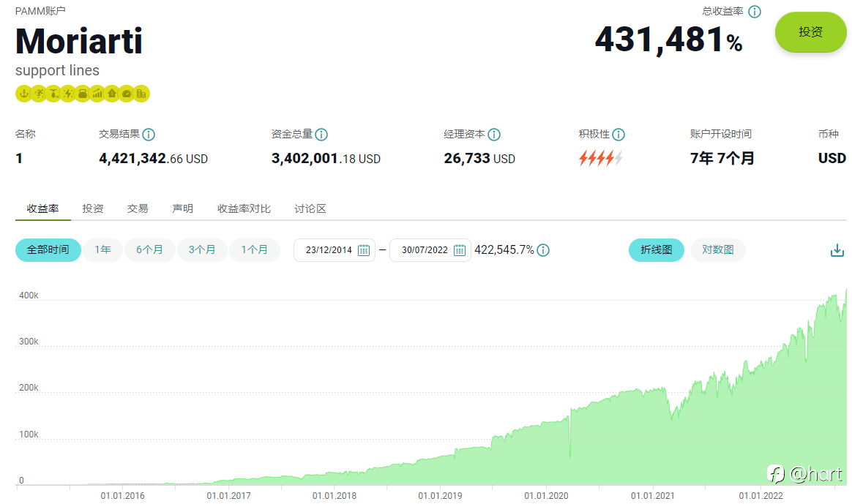
Task: Switch to the 收益率 tab
Action: [43, 208]
